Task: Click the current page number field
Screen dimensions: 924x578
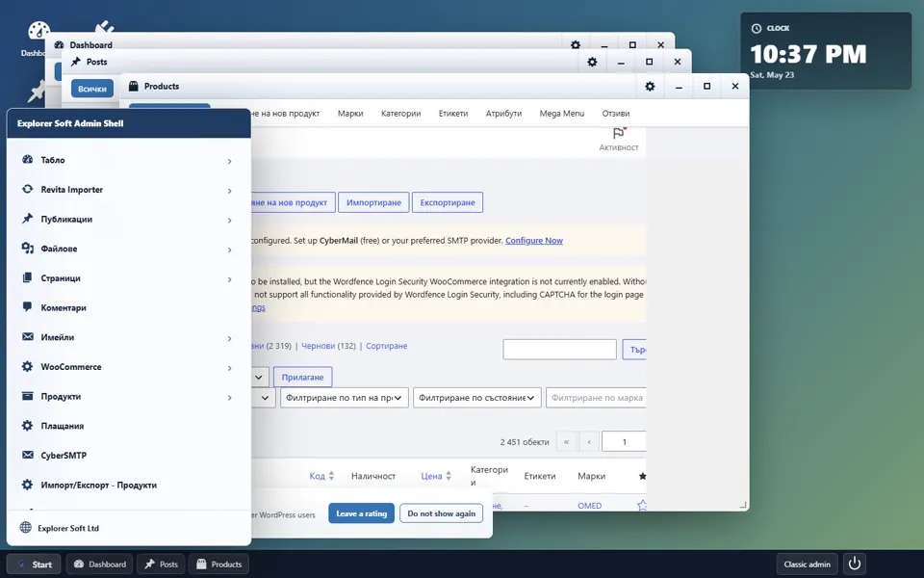Action: click(624, 441)
